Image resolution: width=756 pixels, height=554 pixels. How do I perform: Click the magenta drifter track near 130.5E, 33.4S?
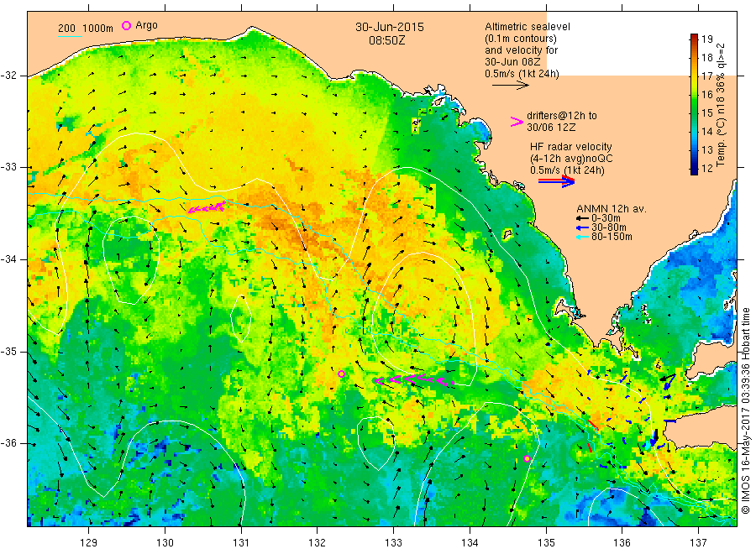[207, 207]
